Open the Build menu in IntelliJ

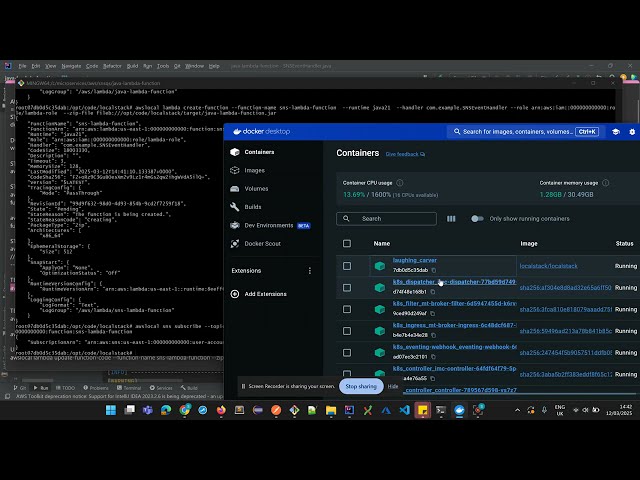pos(132,66)
